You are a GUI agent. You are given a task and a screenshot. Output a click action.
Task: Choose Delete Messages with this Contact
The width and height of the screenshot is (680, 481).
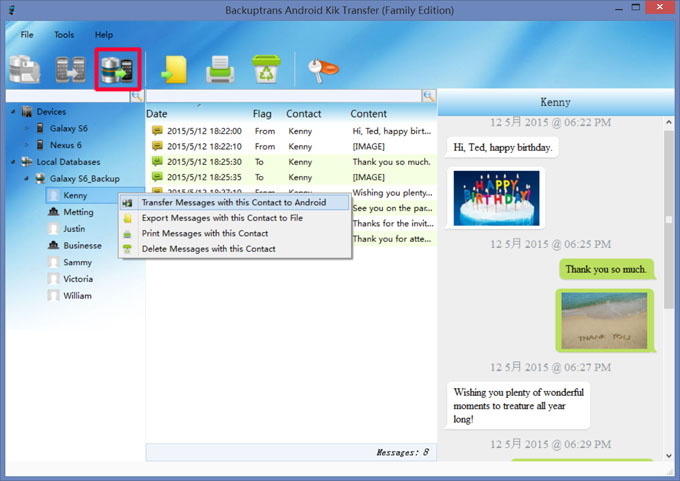(x=235, y=249)
